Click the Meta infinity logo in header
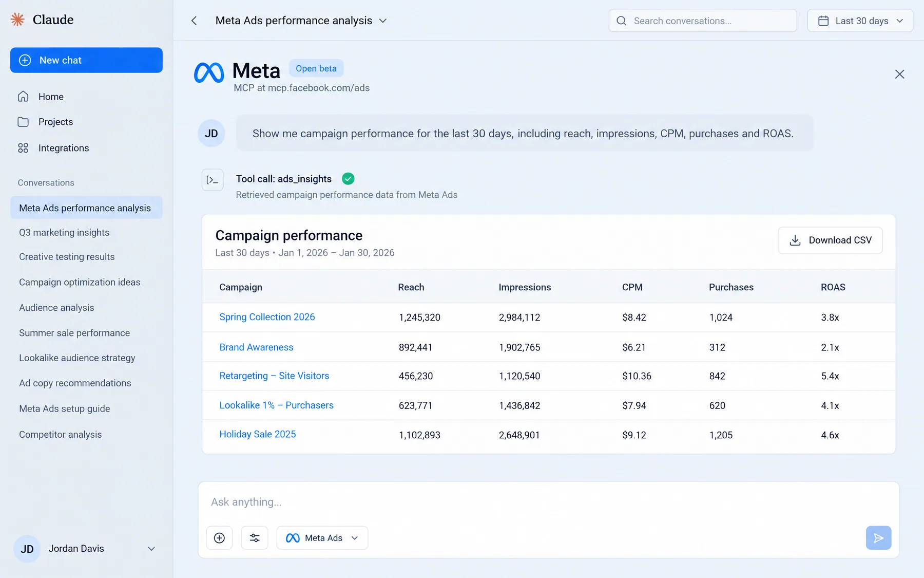 coord(209,72)
